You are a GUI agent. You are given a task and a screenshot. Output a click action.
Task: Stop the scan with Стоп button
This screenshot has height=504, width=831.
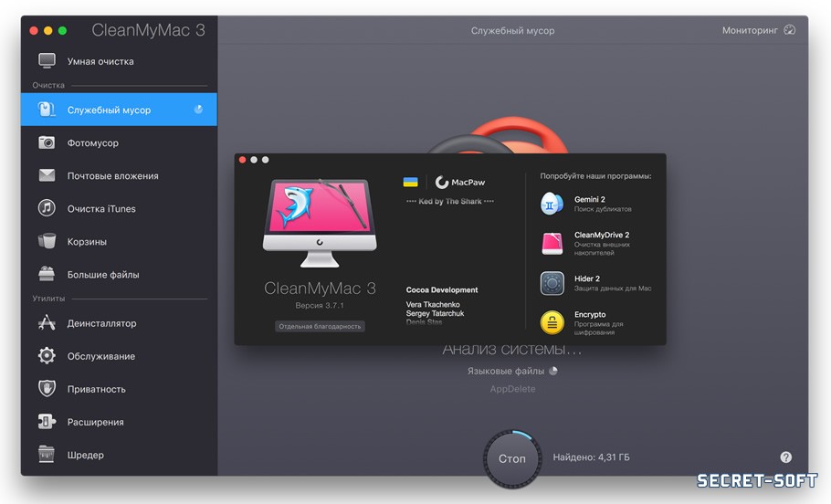click(512, 458)
